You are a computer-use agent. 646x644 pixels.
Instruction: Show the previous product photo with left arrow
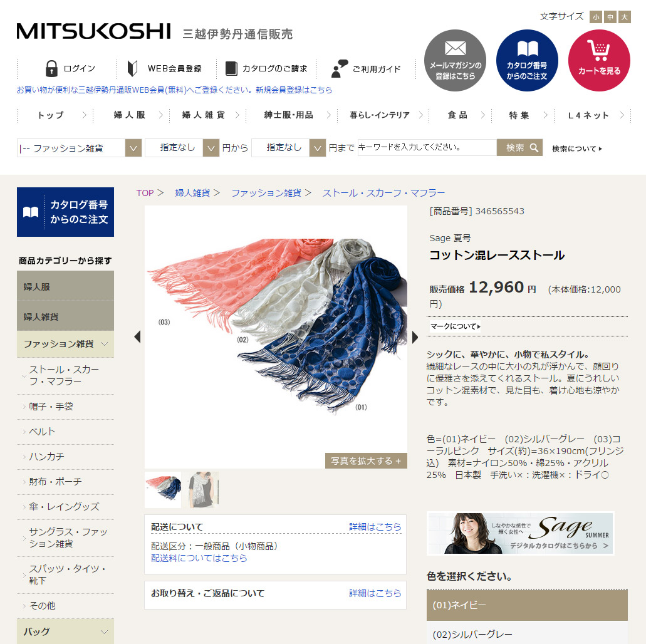click(x=138, y=336)
